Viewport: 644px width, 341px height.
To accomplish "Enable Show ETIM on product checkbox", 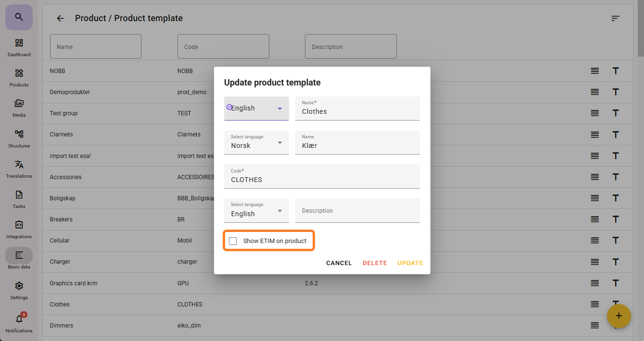I will point(233,241).
